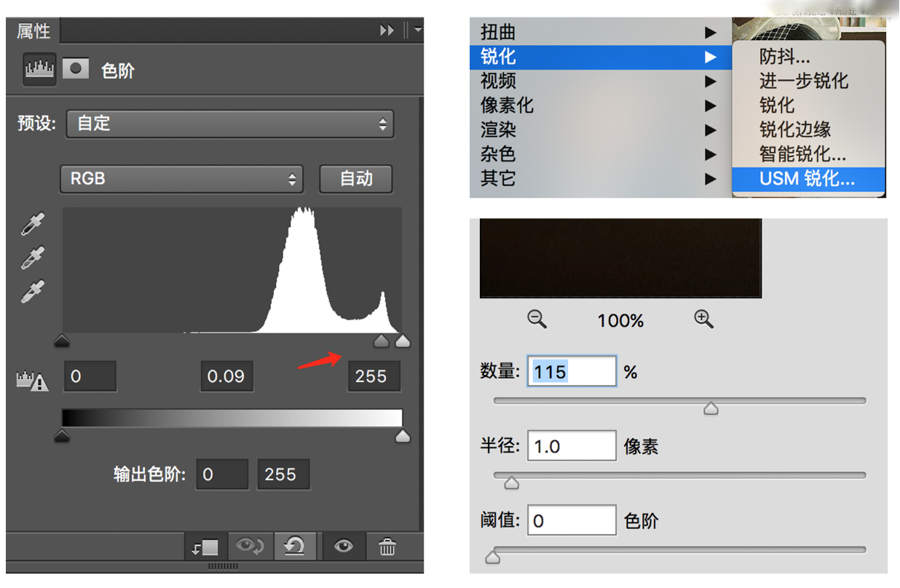Click the dark USM preview thumbnail

click(x=620, y=258)
